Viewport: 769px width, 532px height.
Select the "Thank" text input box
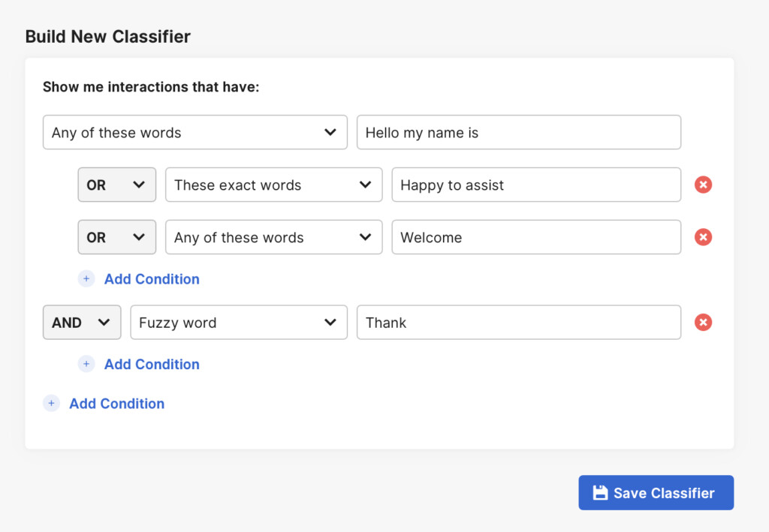point(518,322)
